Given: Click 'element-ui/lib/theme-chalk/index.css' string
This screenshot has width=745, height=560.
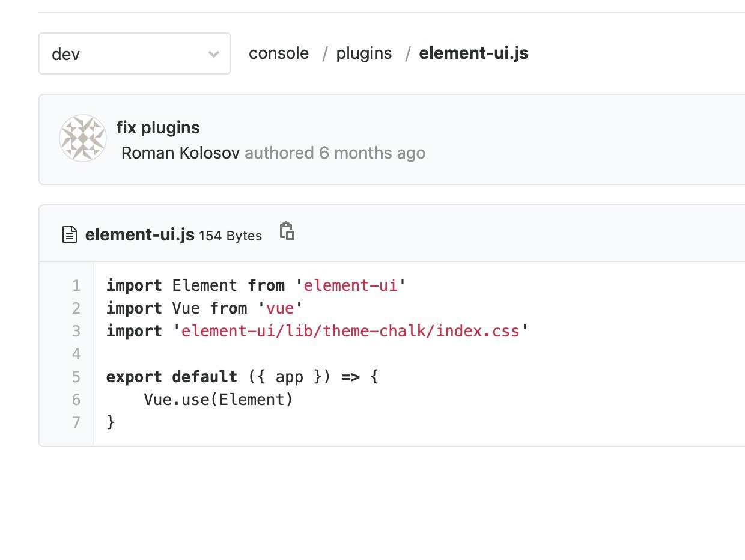Looking at the screenshot, I should click(x=351, y=331).
